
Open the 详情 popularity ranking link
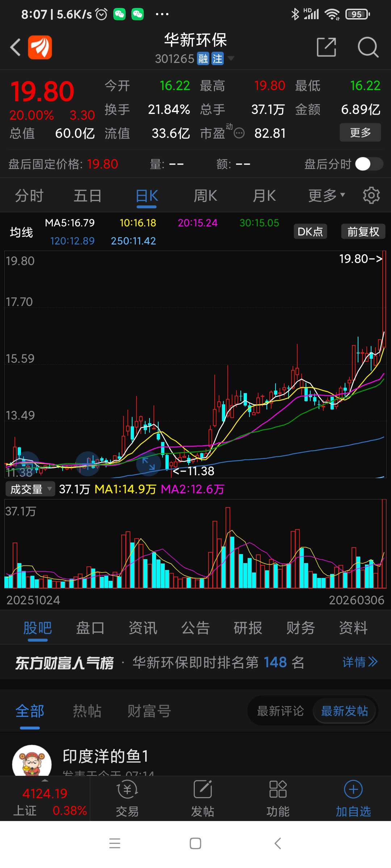[x=360, y=662]
